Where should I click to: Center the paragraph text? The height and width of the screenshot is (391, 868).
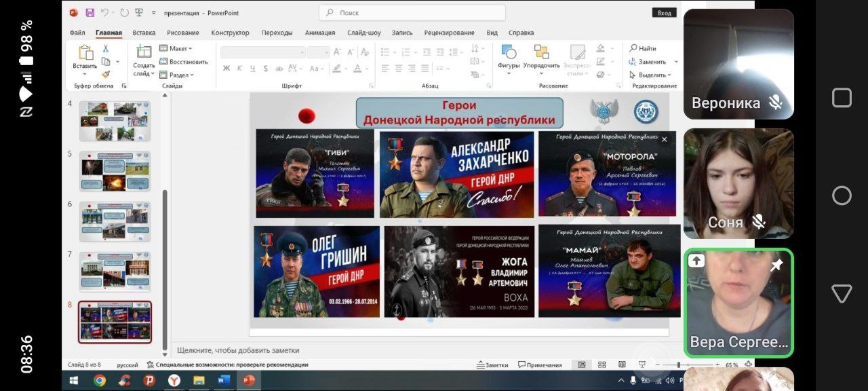pyautogui.click(x=399, y=68)
